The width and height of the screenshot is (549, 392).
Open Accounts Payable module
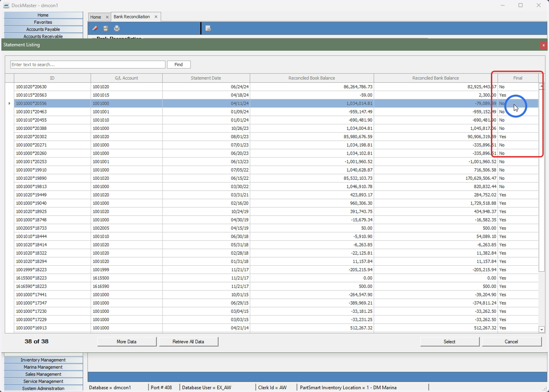click(43, 29)
